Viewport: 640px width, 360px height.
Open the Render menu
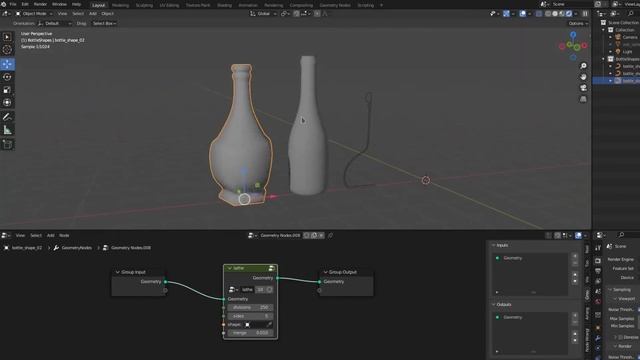click(40, 4)
